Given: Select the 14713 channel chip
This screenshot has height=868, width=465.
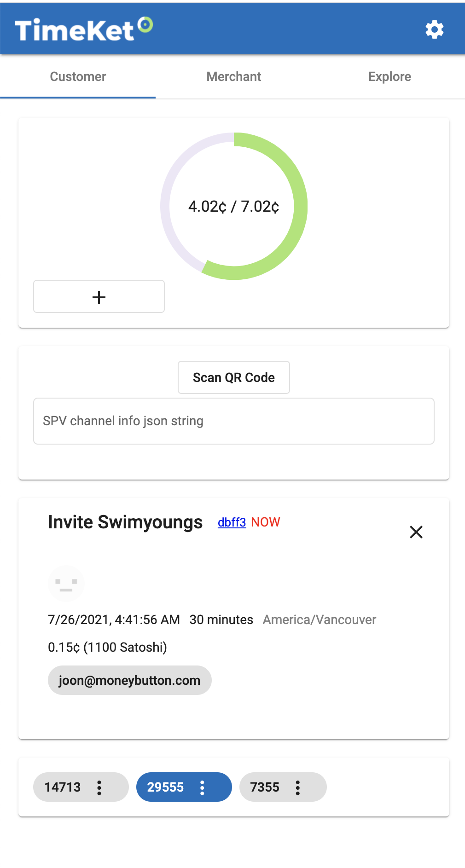Looking at the screenshot, I should [63, 787].
